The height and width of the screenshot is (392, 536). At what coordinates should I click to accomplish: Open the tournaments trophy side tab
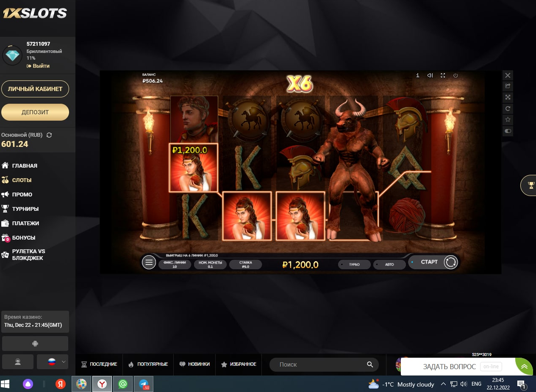pyautogui.click(x=530, y=185)
